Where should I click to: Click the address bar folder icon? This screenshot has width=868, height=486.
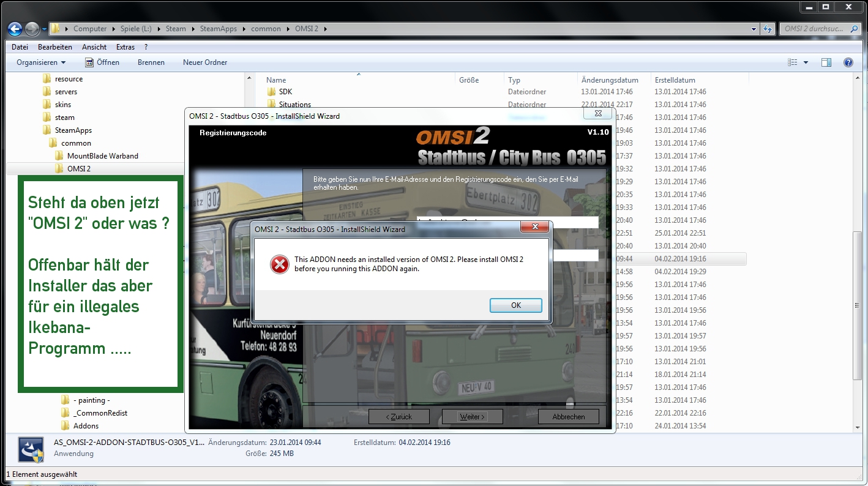55,29
